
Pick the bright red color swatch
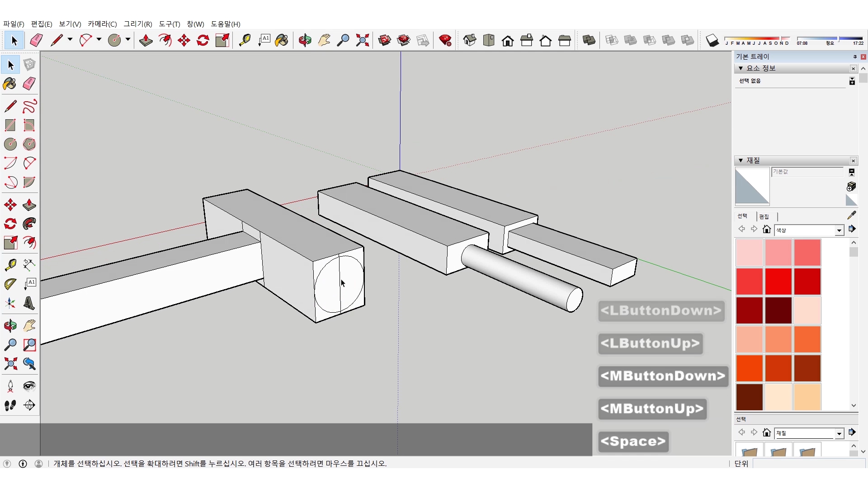point(778,281)
